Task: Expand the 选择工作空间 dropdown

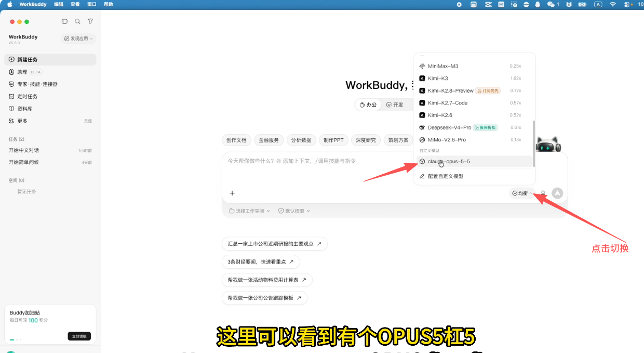Action: click(250, 211)
